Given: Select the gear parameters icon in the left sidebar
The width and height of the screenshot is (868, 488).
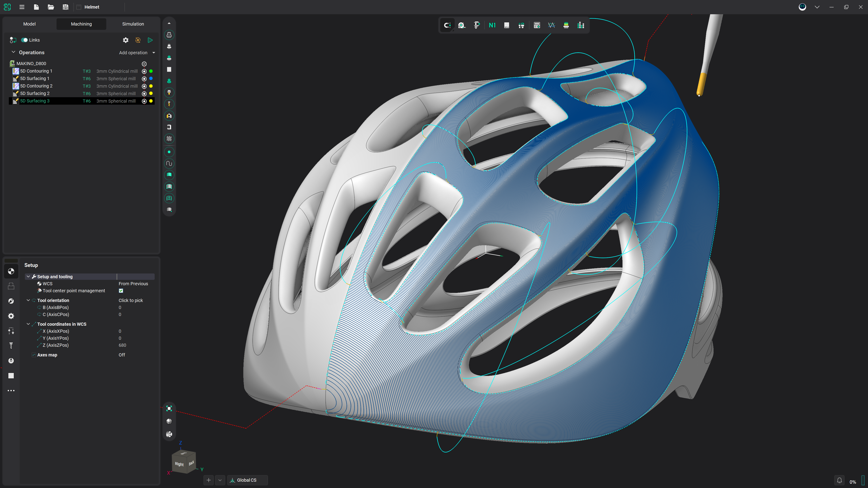Looking at the screenshot, I should 11,316.
